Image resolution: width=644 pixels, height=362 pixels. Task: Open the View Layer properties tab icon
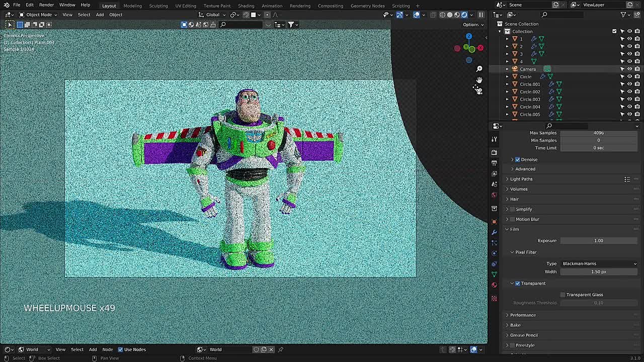coord(494,173)
